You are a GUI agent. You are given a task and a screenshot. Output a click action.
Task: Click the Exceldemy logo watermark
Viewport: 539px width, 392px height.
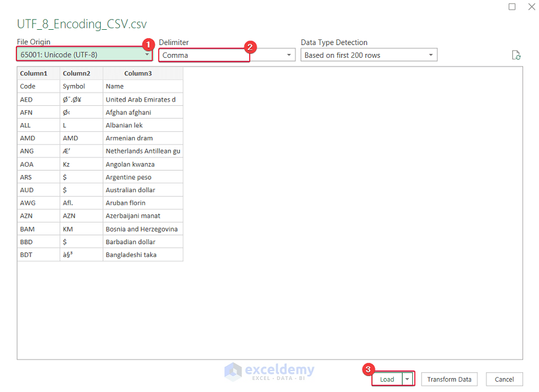click(269, 369)
